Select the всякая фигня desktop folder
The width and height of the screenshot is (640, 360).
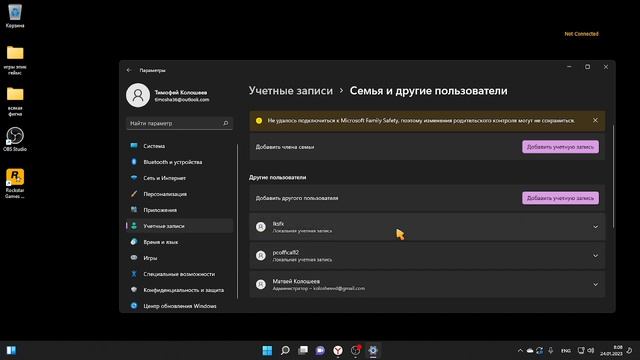[15, 102]
